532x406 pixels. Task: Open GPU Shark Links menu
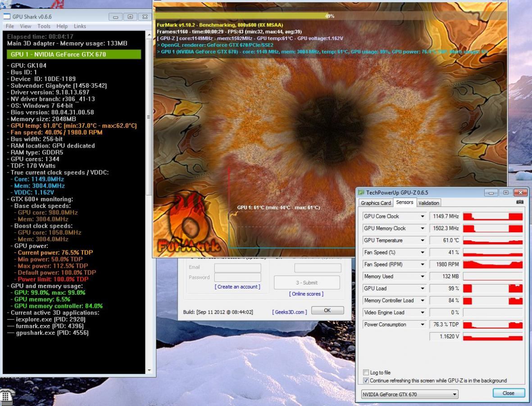pos(80,26)
